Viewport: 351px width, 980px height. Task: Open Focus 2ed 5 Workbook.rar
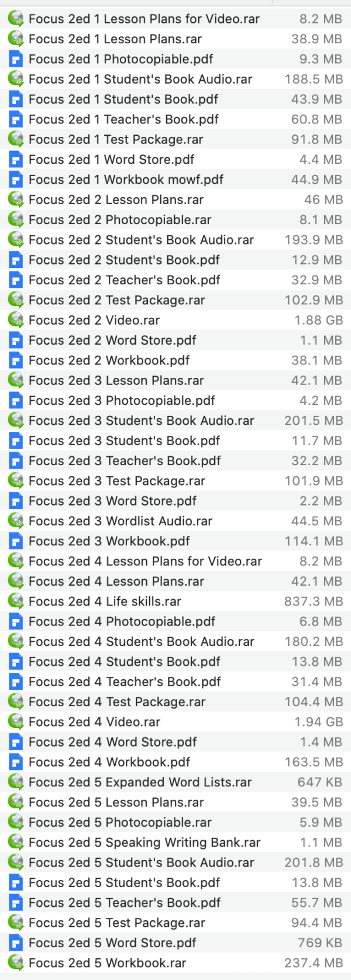[x=108, y=962]
